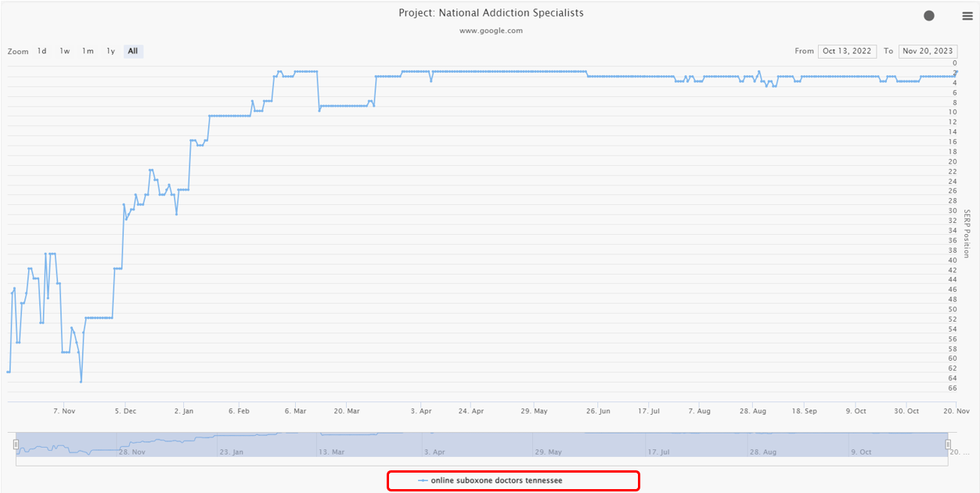Image resolution: width=980 pixels, height=493 pixels.
Task: Select the All zoom range
Action: 133,52
